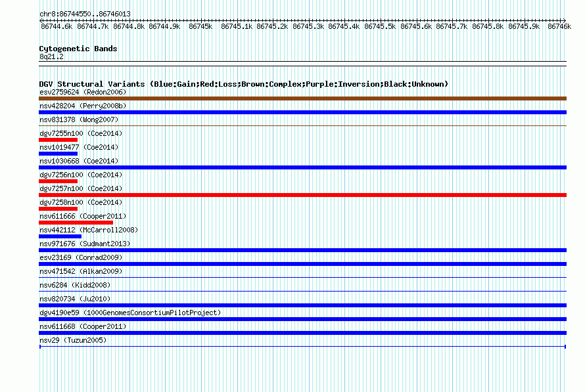Open dgv4190e59 (1000GenomesConsortiumPilotProject) label
Image resolution: width=585 pixels, height=392 pixels.
click(130, 313)
